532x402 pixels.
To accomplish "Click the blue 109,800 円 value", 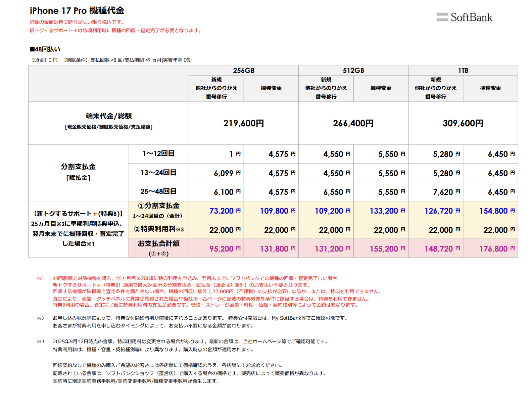I will click(278, 211).
